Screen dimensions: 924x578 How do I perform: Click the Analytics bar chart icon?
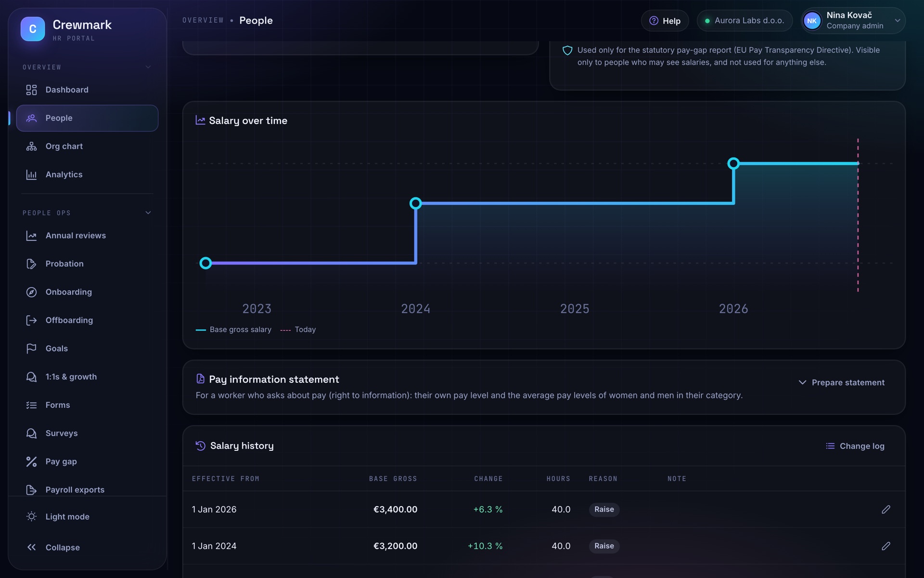click(x=31, y=175)
